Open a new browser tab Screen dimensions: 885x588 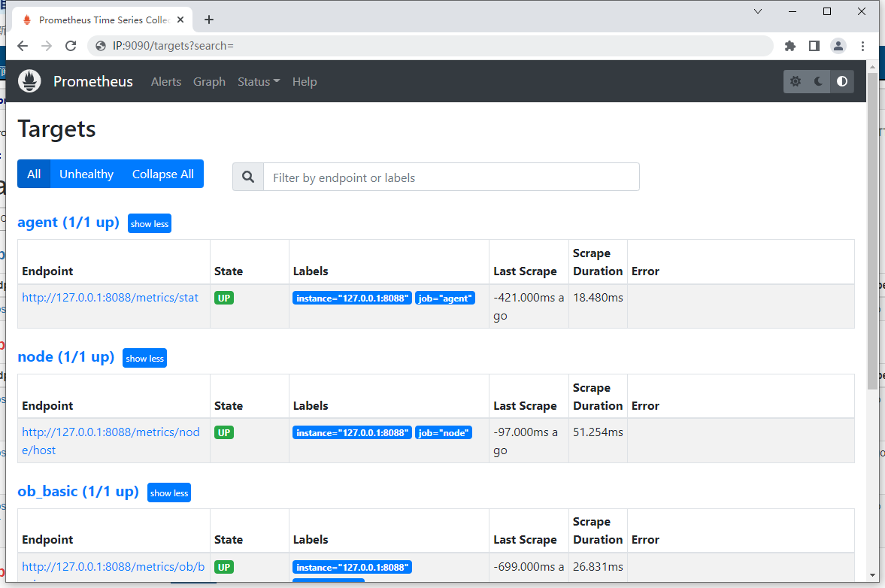point(209,20)
